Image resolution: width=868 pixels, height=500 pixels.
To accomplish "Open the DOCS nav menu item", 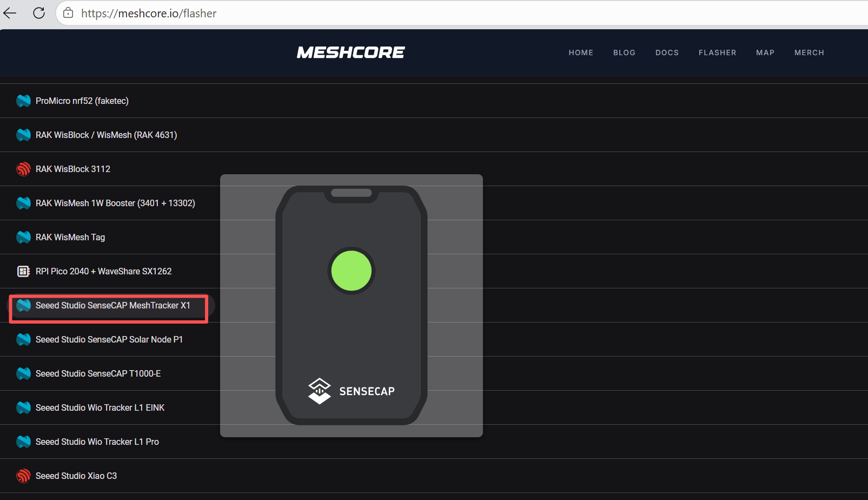I will pyautogui.click(x=667, y=52).
